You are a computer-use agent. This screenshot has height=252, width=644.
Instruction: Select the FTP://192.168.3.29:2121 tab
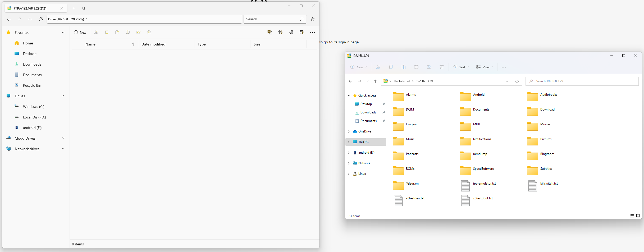[x=36, y=8]
